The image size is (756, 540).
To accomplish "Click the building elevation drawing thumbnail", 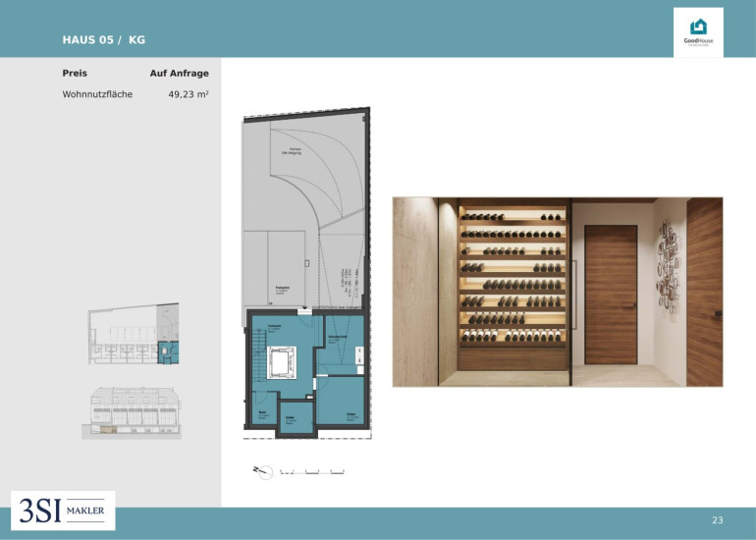I will 132,412.
